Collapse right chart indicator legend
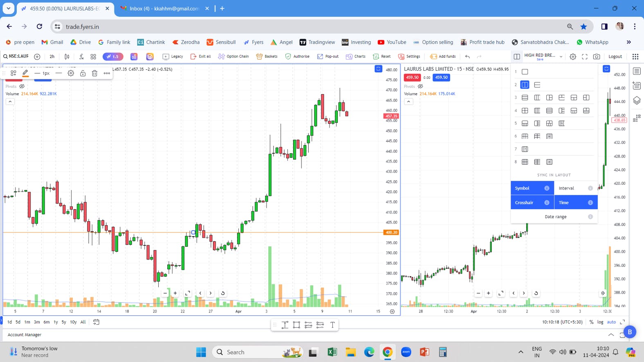Screen dimensions: 644x362 point(408,102)
